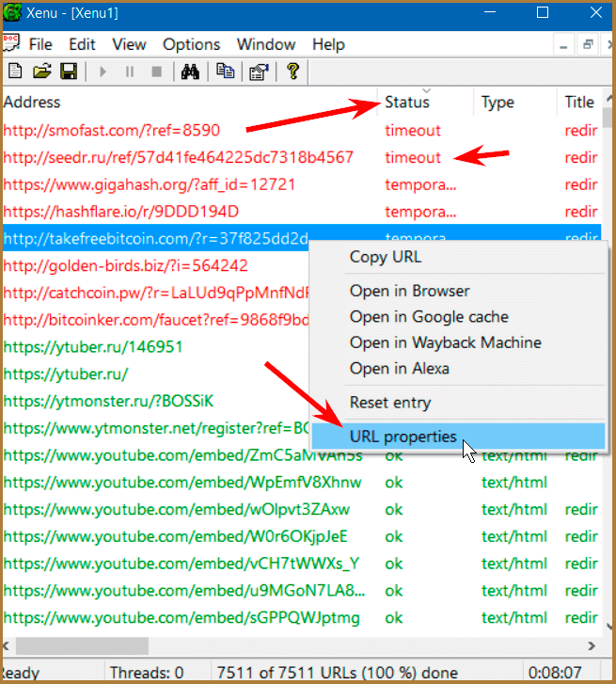Image resolution: width=616 pixels, height=684 pixels.
Task: Select the hashflare.io/r/9DDD194D row
Action: (x=302, y=212)
